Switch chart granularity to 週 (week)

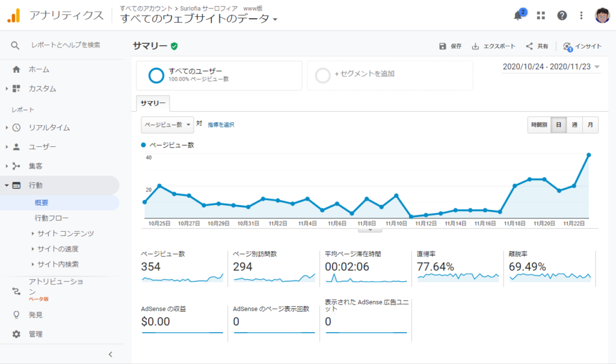click(576, 124)
